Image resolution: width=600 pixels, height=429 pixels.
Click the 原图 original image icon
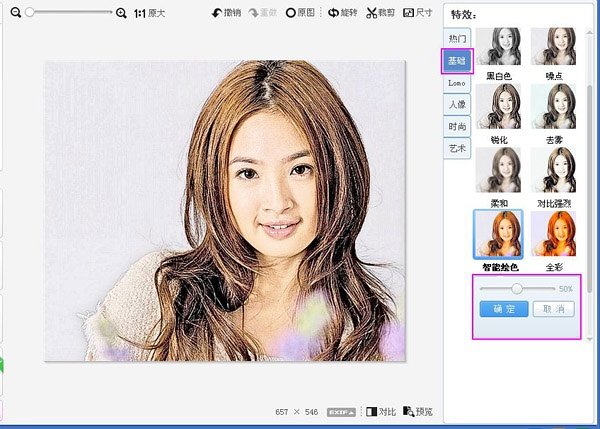pyautogui.click(x=291, y=13)
